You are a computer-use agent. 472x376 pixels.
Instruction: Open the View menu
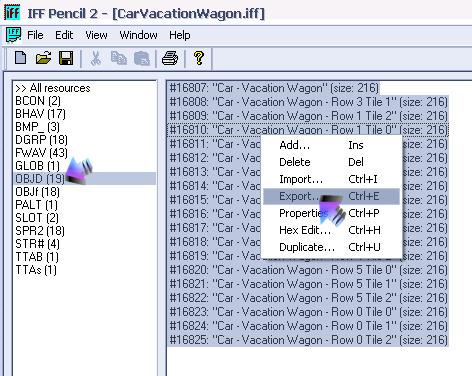96,35
